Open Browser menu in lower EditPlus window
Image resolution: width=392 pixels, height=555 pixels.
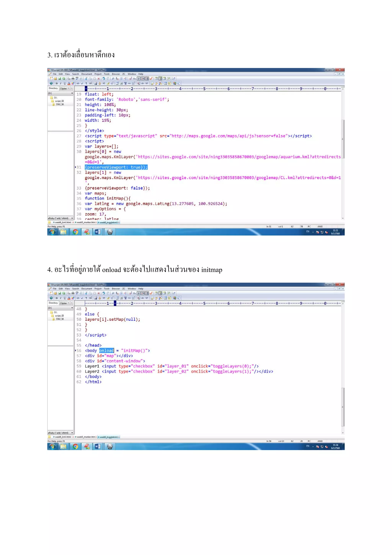pyautogui.click(x=116, y=289)
